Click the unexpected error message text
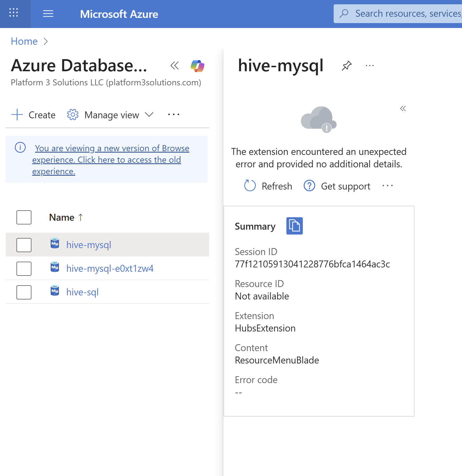Screen dimensions: 462x476 click(319, 158)
